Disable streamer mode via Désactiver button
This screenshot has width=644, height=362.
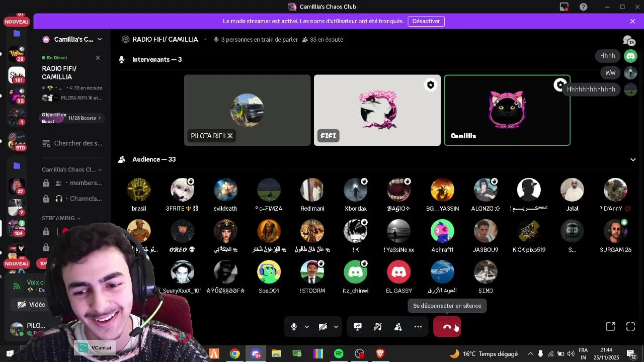click(426, 21)
